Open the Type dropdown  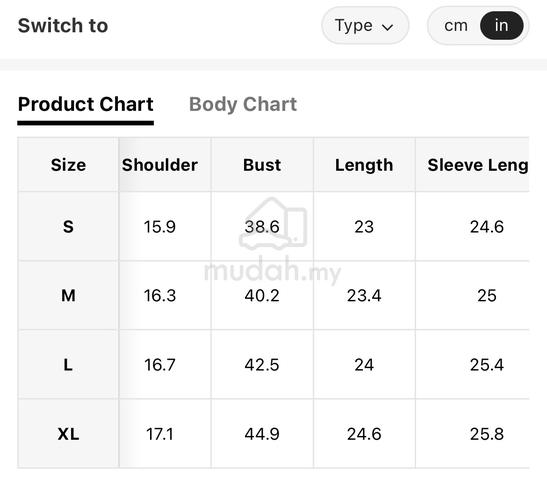tap(365, 25)
